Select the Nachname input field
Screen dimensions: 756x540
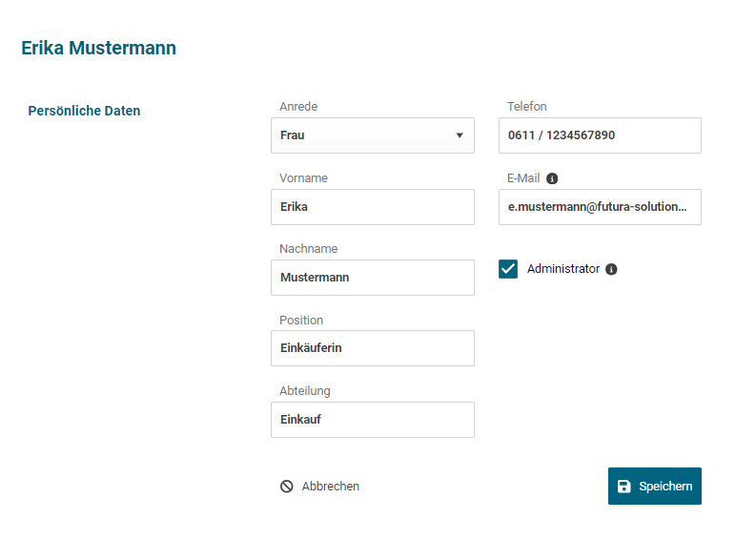point(372,278)
